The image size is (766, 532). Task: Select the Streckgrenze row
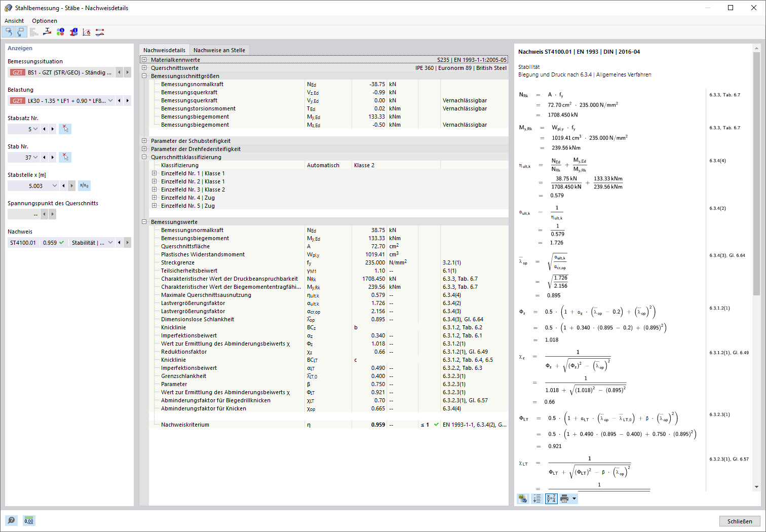coord(329,262)
